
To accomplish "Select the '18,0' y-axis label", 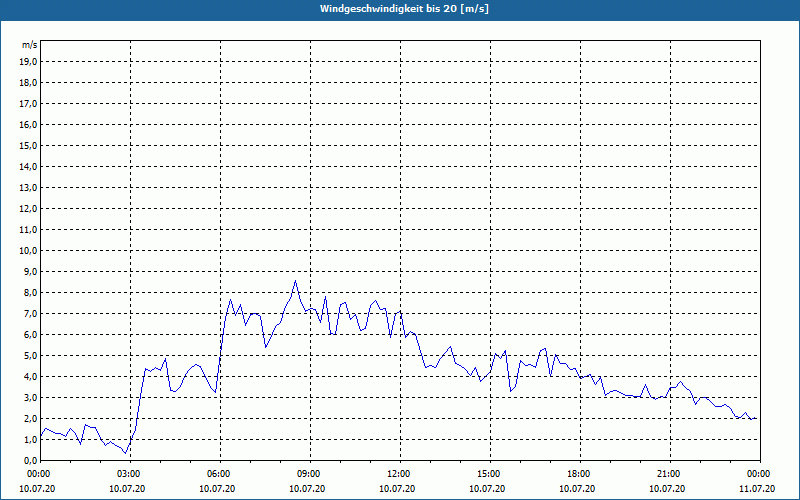I will click(29, 83).
